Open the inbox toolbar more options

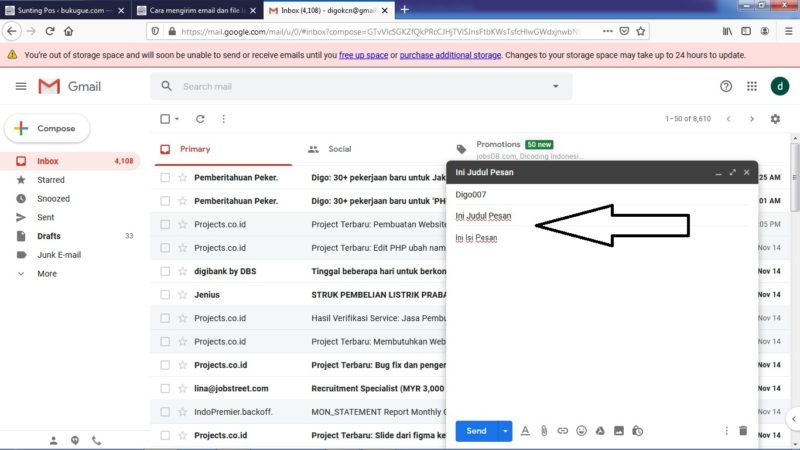[223, 119]
